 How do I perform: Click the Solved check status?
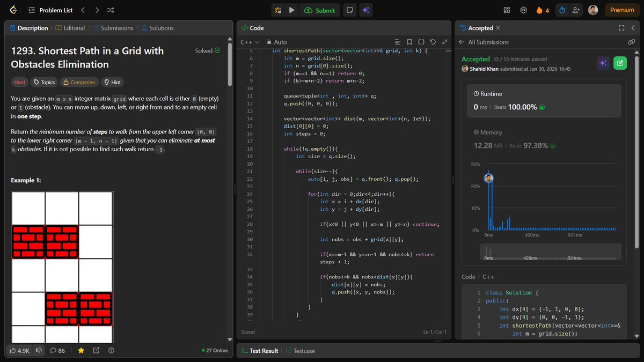tap(207, 51)
